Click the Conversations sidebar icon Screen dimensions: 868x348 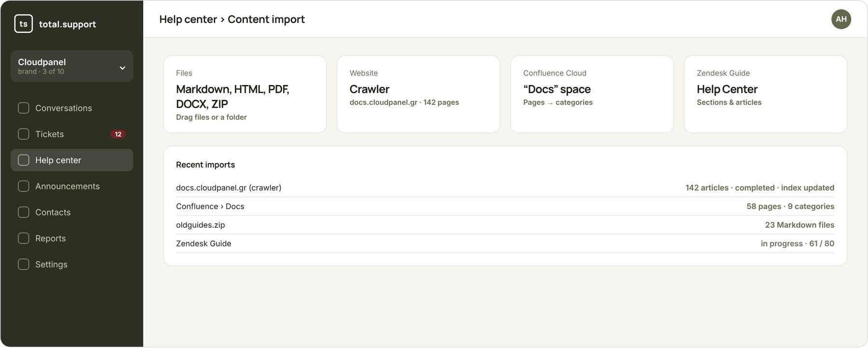click(24, 108)
